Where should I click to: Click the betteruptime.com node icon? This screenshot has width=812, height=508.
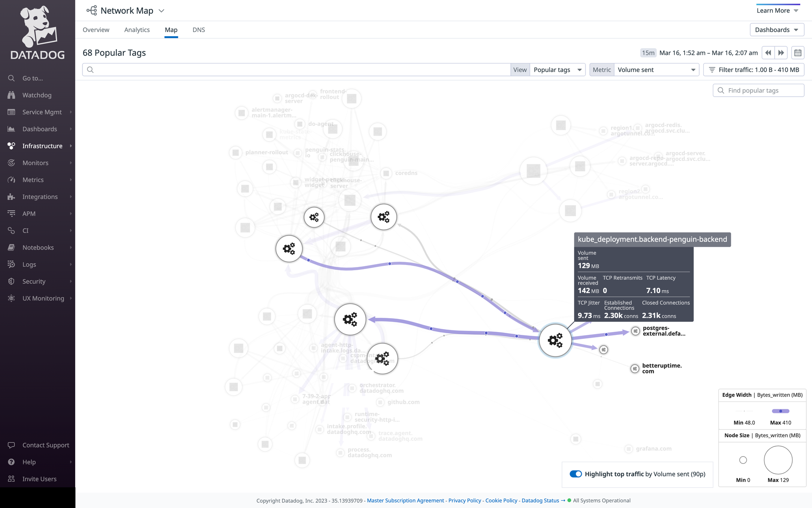point(635,369)
